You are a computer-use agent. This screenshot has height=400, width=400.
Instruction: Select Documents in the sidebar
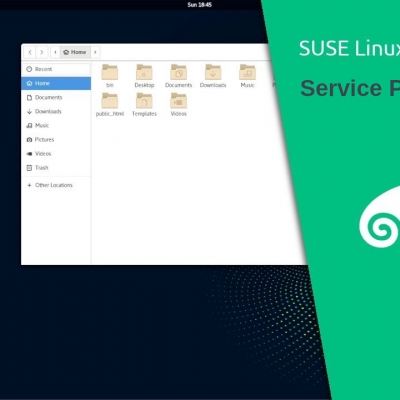[x=56, y=97]
